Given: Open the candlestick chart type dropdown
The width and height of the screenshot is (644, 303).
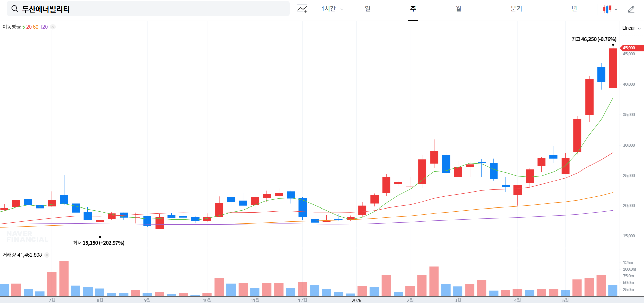Looking at the screenshot, I should [x=610, y=9].
